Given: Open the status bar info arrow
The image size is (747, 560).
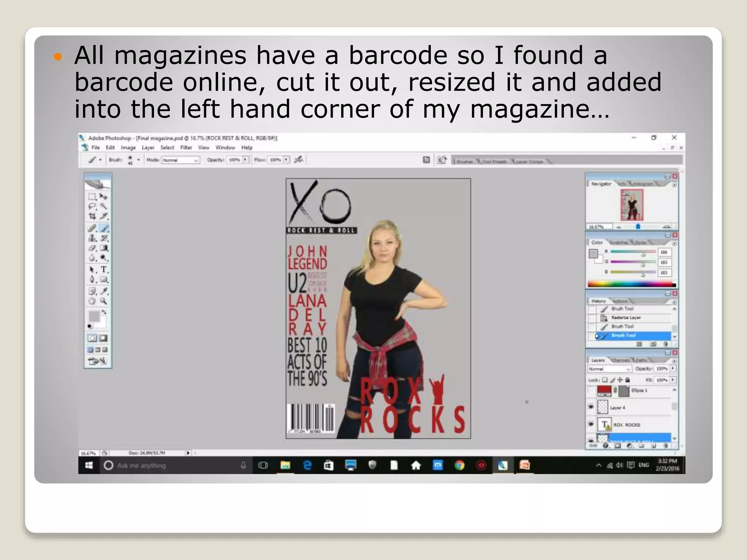Looking at the screenshot, I should [x=188, y=453].
